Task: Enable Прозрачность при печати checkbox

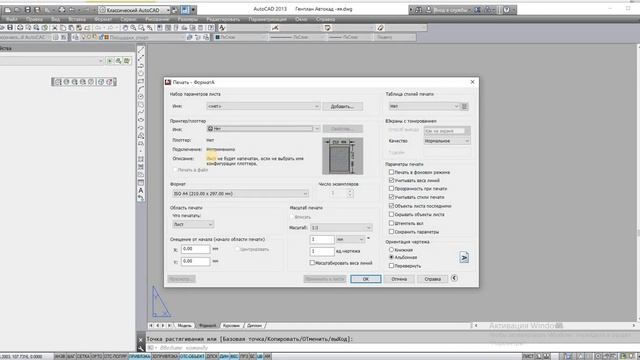Action: pos(391,189)
